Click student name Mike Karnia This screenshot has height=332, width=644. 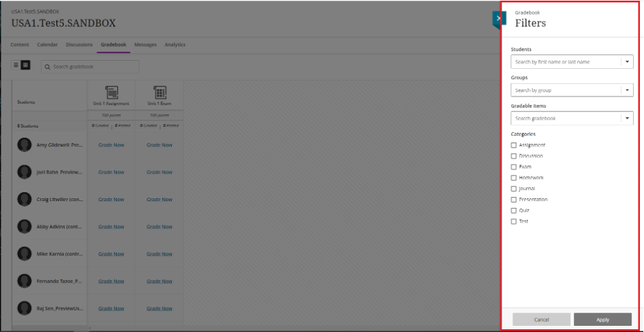coord(60,254)
